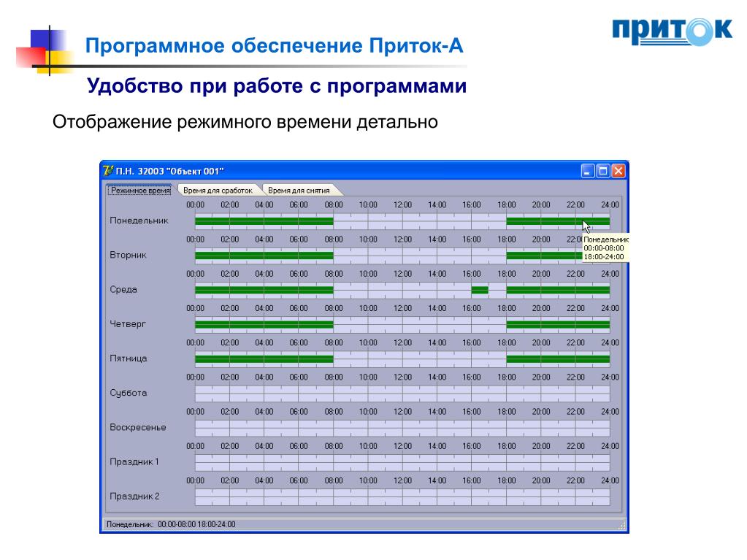747x560 pixels.
Task: Click the subtitle Удобство при работе с программами
Action: coord(277,86)
